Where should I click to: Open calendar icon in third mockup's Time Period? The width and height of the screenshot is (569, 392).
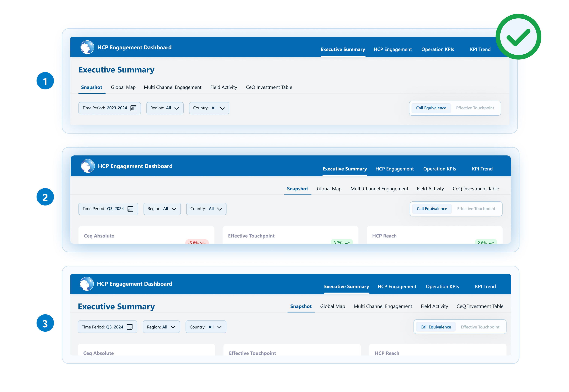(x=130, y=327)
